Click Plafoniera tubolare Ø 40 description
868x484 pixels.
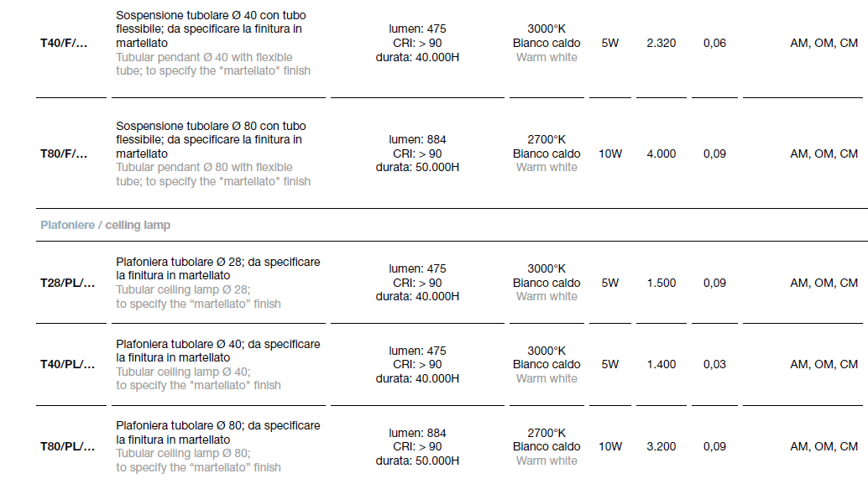218,365
